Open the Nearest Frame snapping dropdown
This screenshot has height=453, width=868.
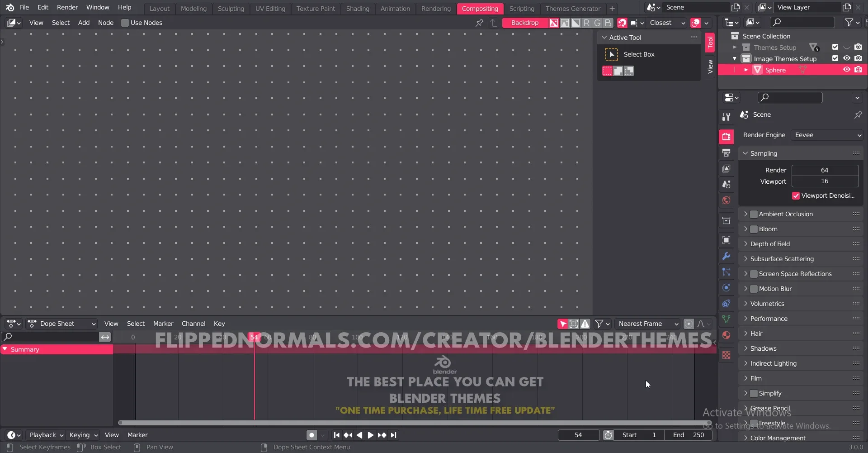(x=648, y=324)
